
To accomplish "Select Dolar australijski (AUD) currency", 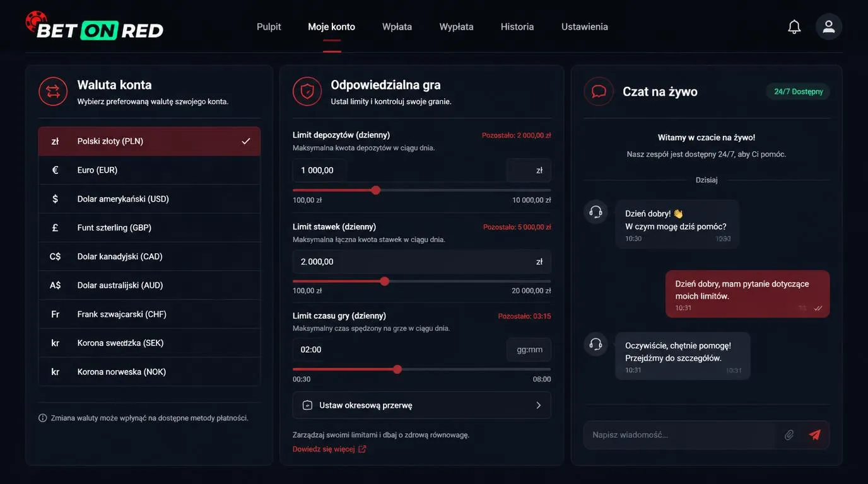I will [150, 285].
